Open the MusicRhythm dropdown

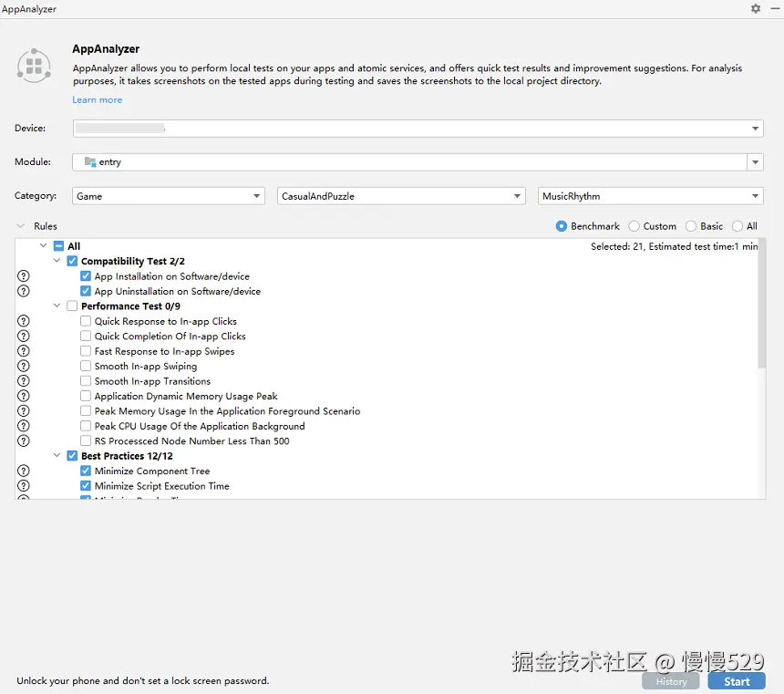(x=651, y=196)
